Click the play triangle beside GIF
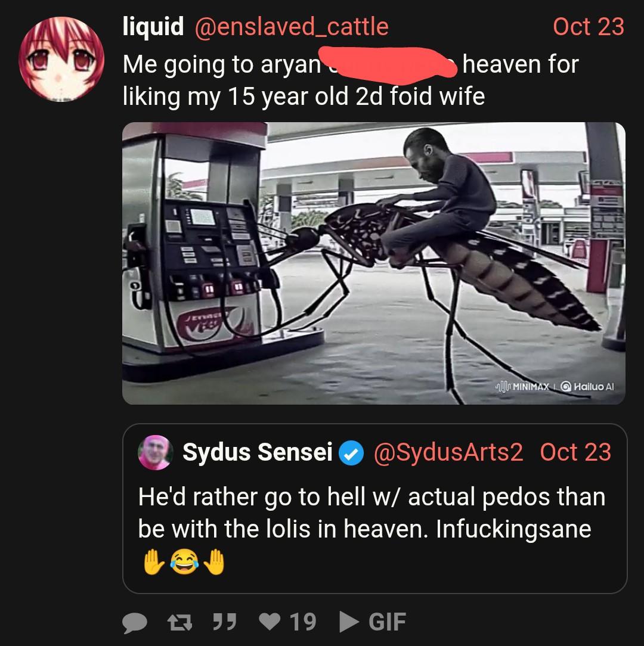 (x=349, y=622)
